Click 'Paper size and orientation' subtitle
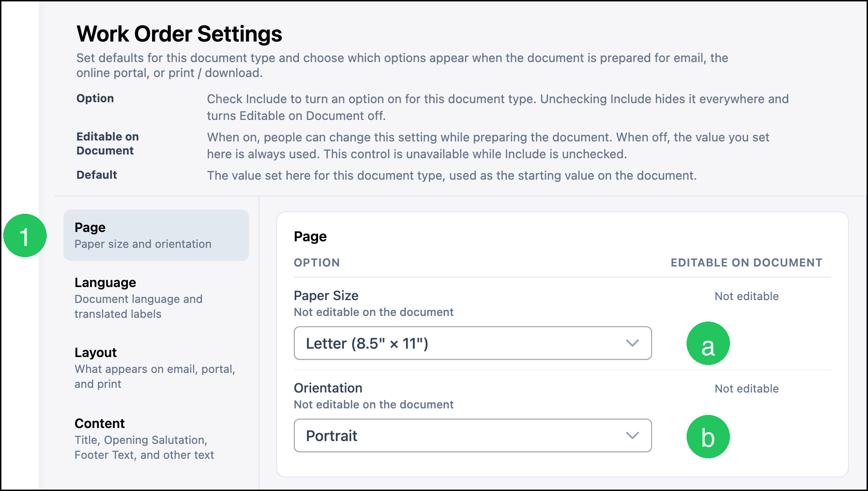The height and width of the screenshot is (491, 868). point(143,244)
